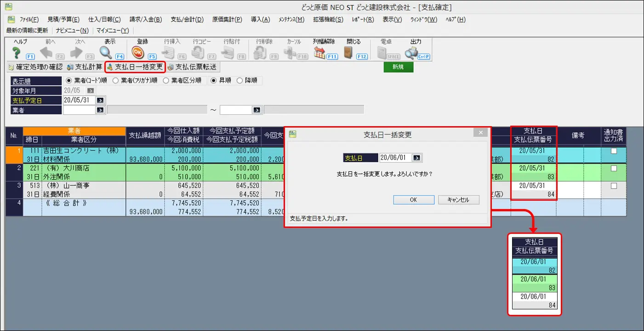Click the 行削除 (F9) icon
This screenshot has width=644, height=331.
260,53
